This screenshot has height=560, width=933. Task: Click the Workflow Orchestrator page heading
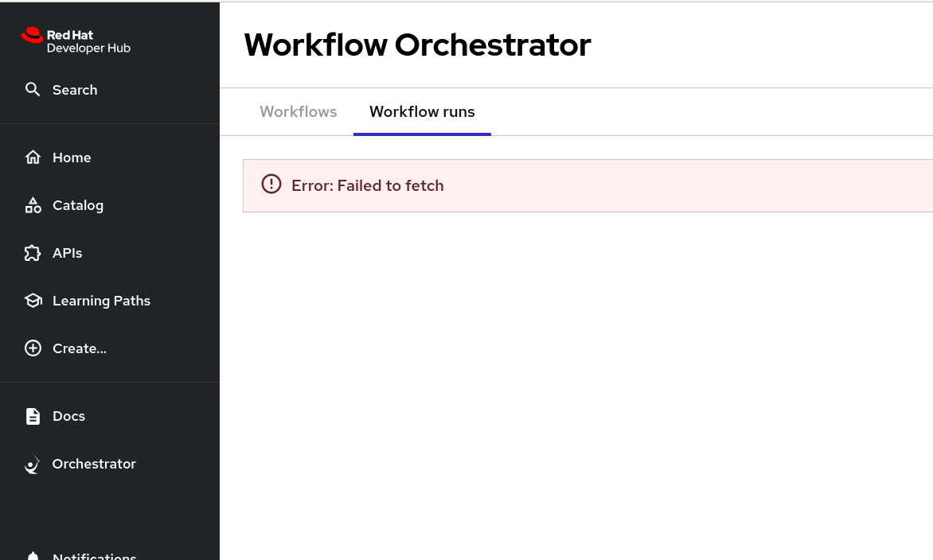[x=417, y=45]
